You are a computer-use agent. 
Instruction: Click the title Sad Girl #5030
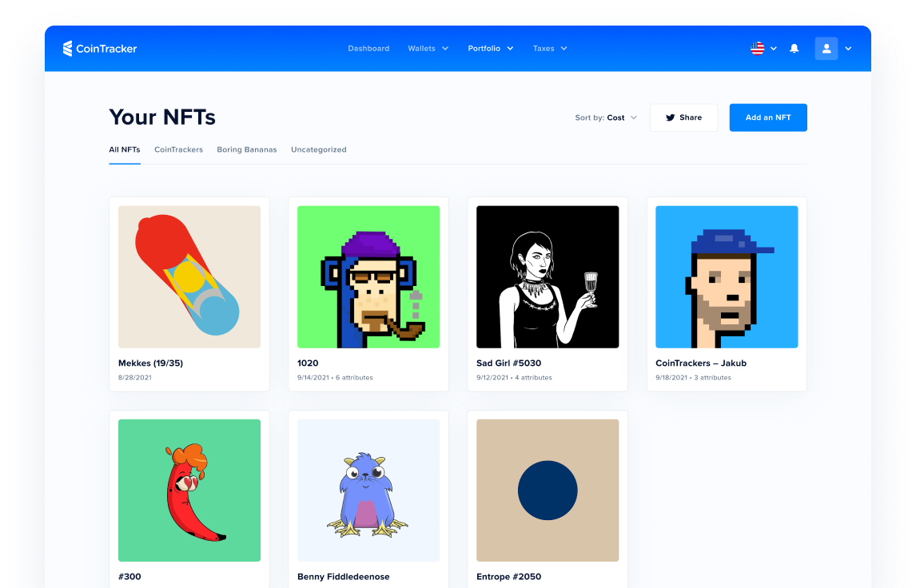[509, 364]
